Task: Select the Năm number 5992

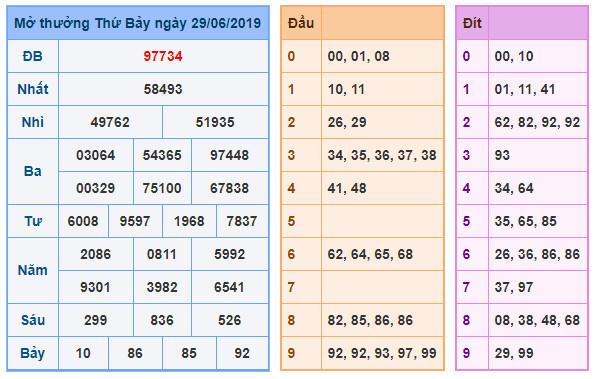Action: [230, 255]
